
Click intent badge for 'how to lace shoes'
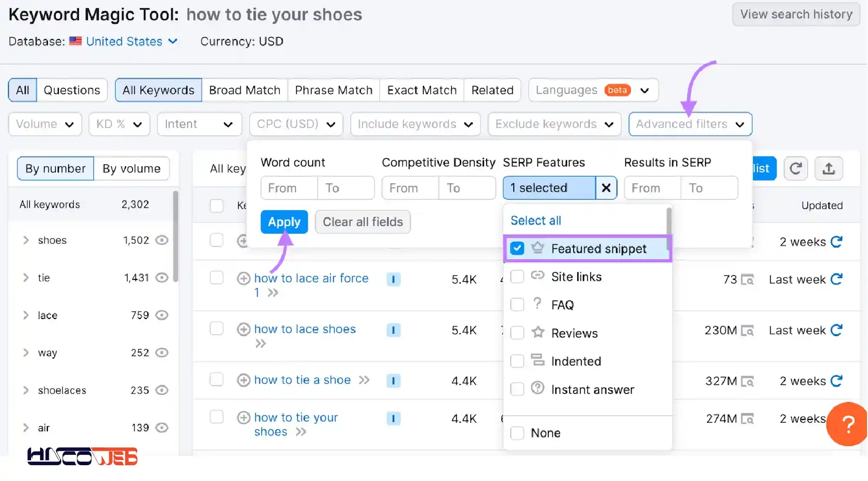click(393, 330)
